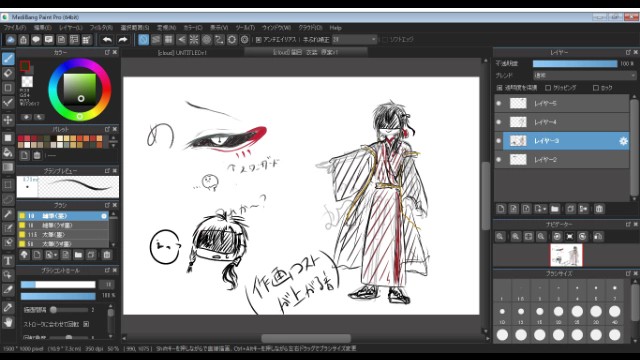Viewport: 640px width, 360px height.
Task: Choose the Bucket fill tool
Action: tap(8, 153)
